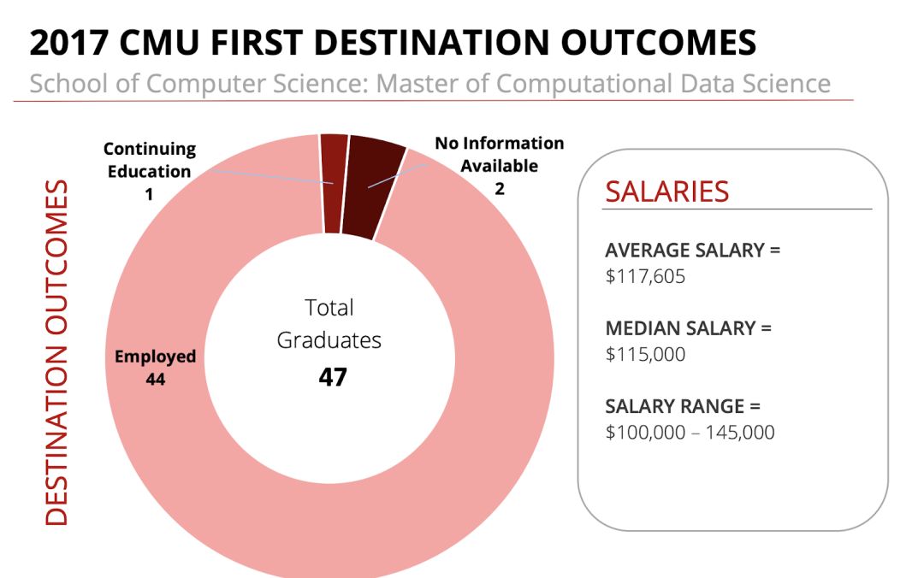Click the 'SALARY RANGE =' label
Image resolution: width=924 pixels, height=578 pixels.
coord(682,405)
